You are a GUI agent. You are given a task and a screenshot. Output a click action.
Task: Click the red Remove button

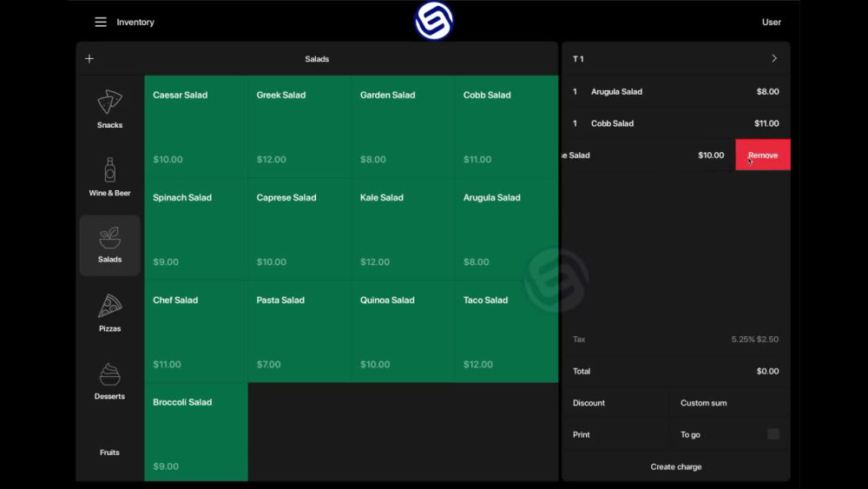(763, 155)
